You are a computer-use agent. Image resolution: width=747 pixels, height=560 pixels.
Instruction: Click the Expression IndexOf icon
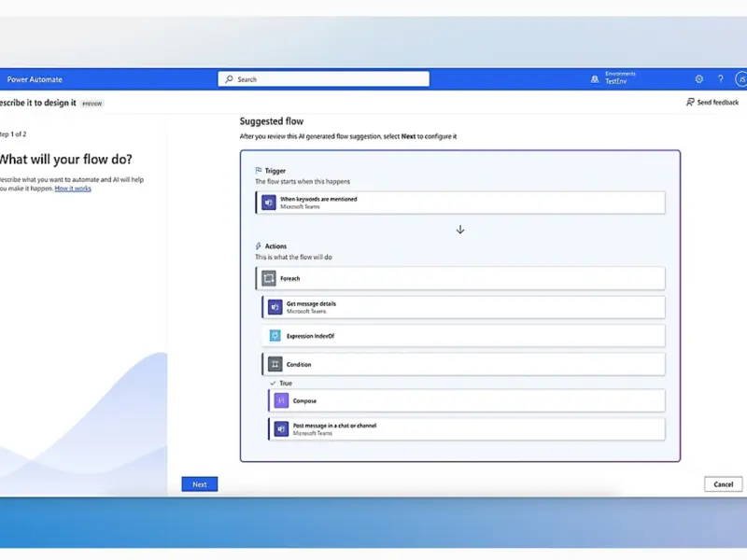click(x=275, y=336)
